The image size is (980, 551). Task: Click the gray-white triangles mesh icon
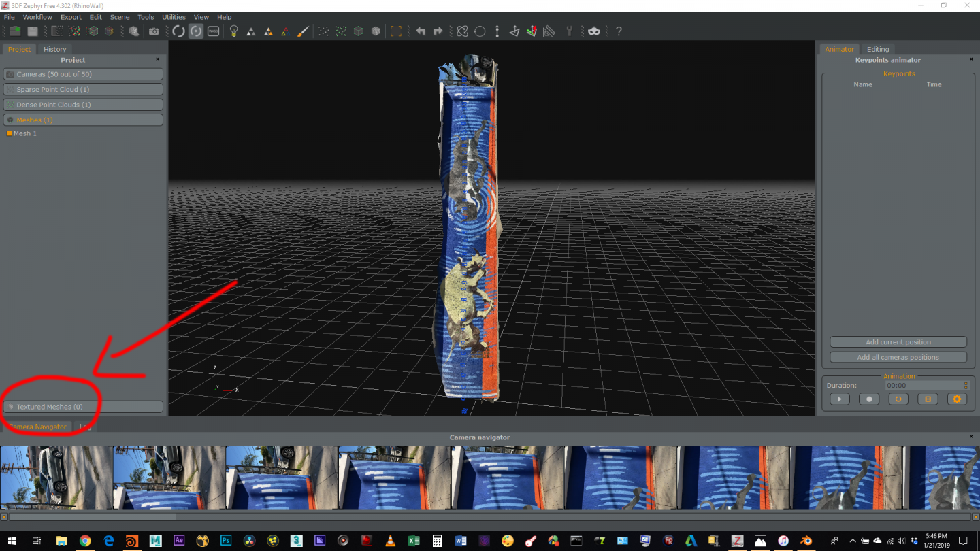[x=251, y=31]
